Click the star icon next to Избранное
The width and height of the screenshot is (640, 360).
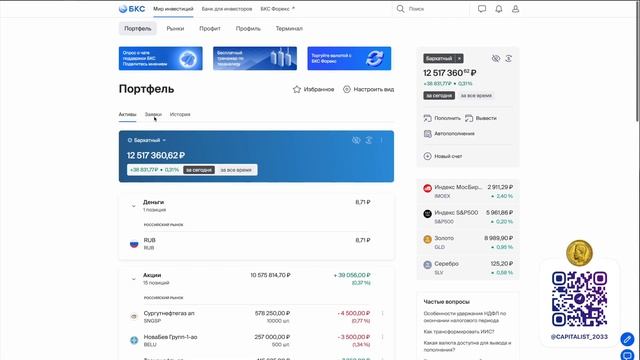[297, 89]
